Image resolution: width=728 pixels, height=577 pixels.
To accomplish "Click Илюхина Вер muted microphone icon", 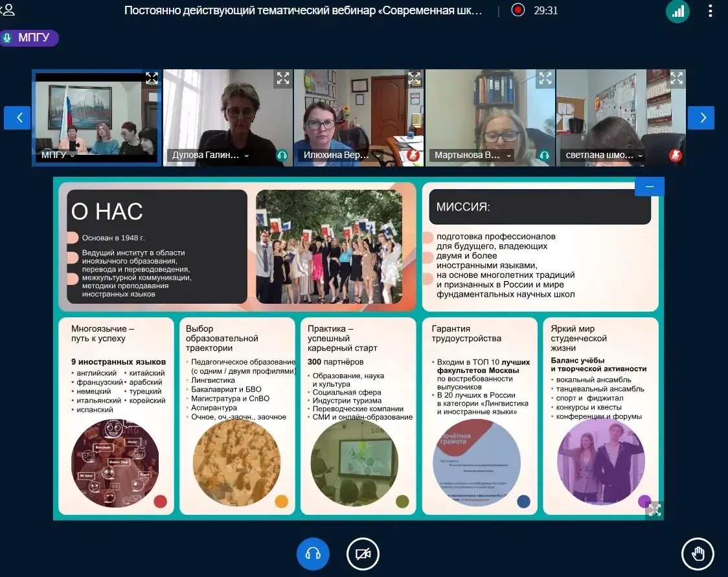I will click(413, 155).
